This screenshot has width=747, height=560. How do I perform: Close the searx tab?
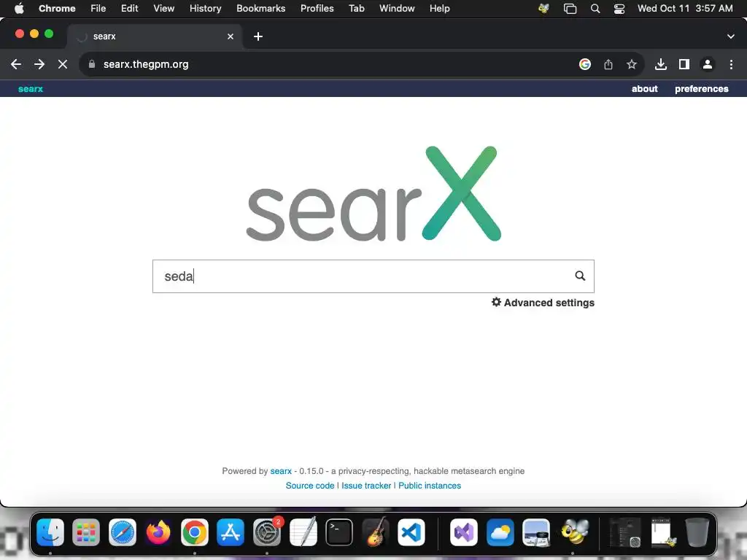click(231, 36)
